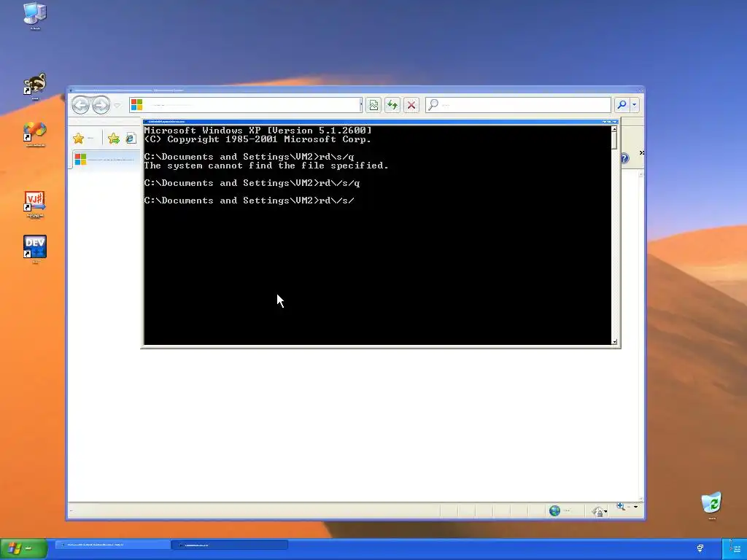Click 'The system cannot find the file specified.' line

click(266, 166)
